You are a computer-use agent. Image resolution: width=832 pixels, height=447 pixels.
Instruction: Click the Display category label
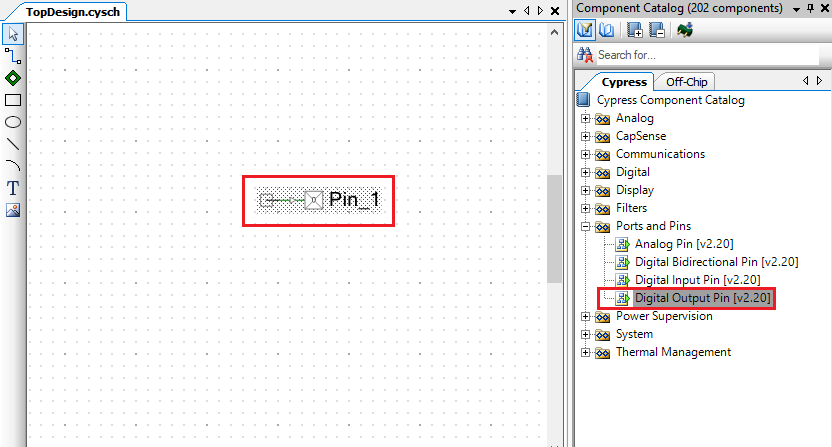pyautogui.click(x=635, y=190)
